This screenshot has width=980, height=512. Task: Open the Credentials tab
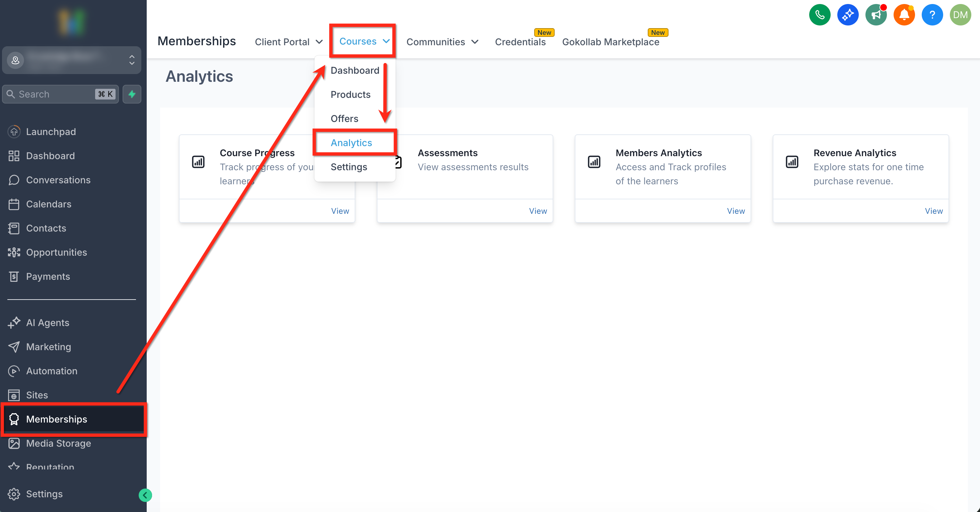[x=520, y=42]
